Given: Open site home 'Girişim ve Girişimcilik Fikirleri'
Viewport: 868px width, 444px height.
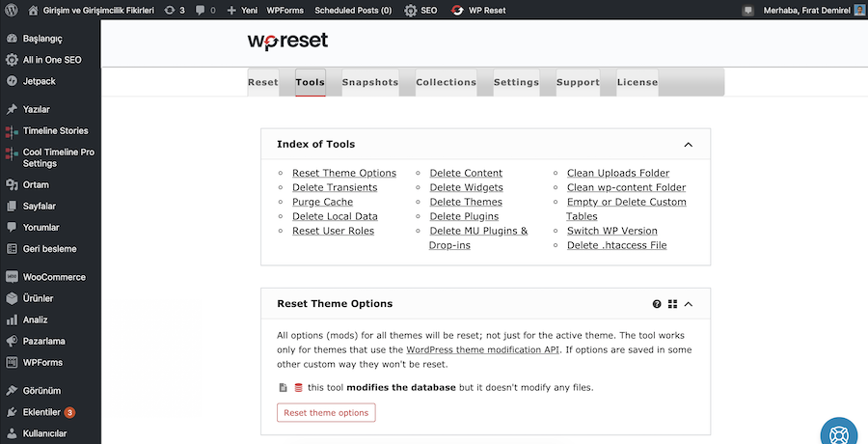Looking at the screenshot, I should pyautogui.click(x=92, y=10).
